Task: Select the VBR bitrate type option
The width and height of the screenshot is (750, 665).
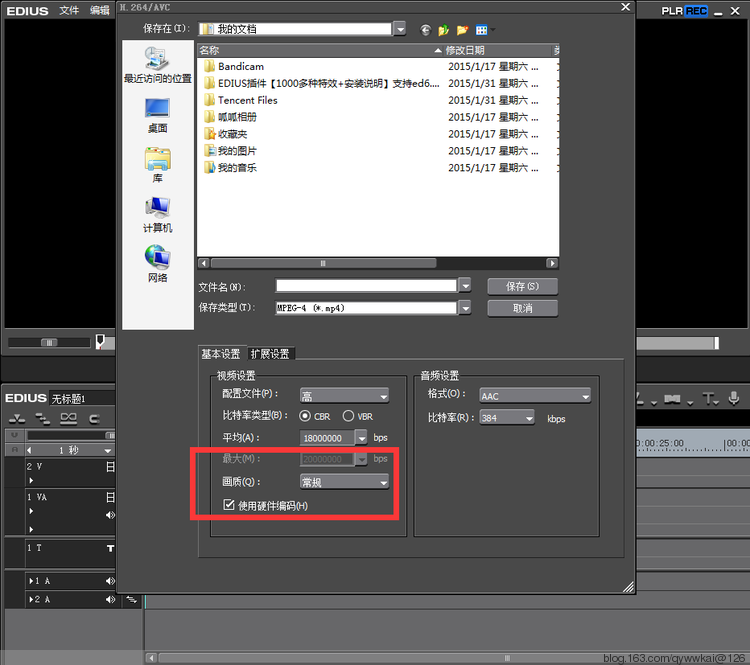Action: [x=348, y=416]
